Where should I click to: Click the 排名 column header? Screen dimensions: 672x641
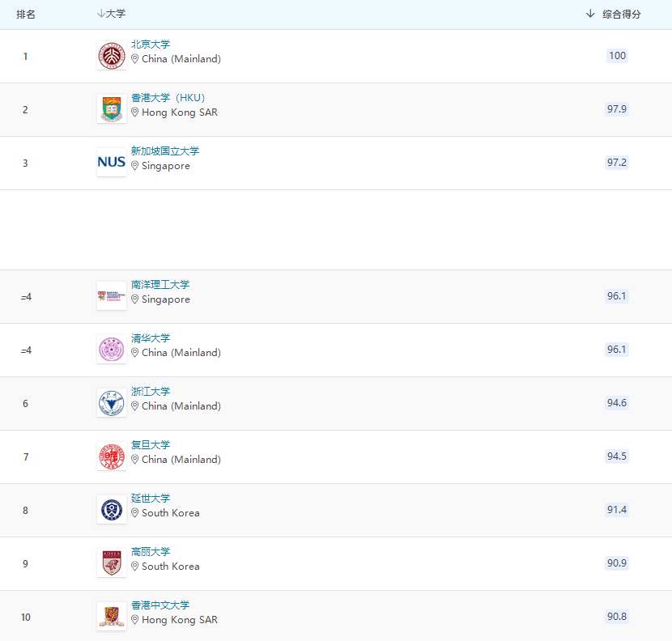26,15
